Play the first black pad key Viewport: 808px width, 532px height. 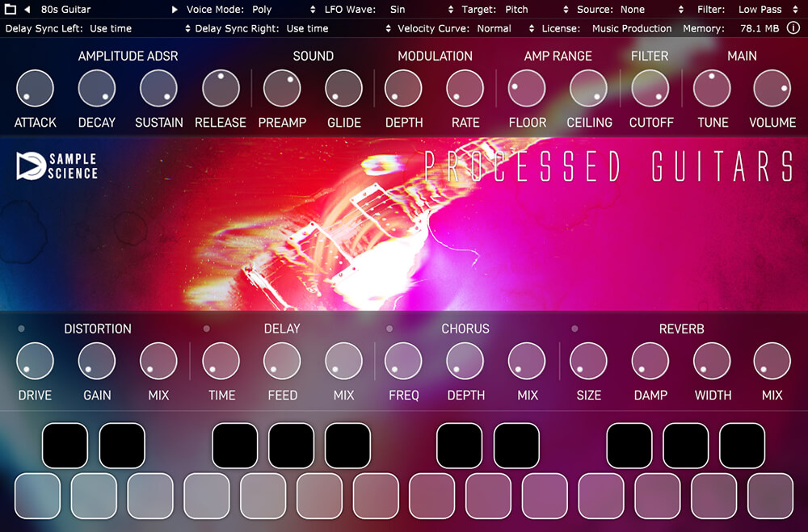pyautogui.click(x=65, y=446)
